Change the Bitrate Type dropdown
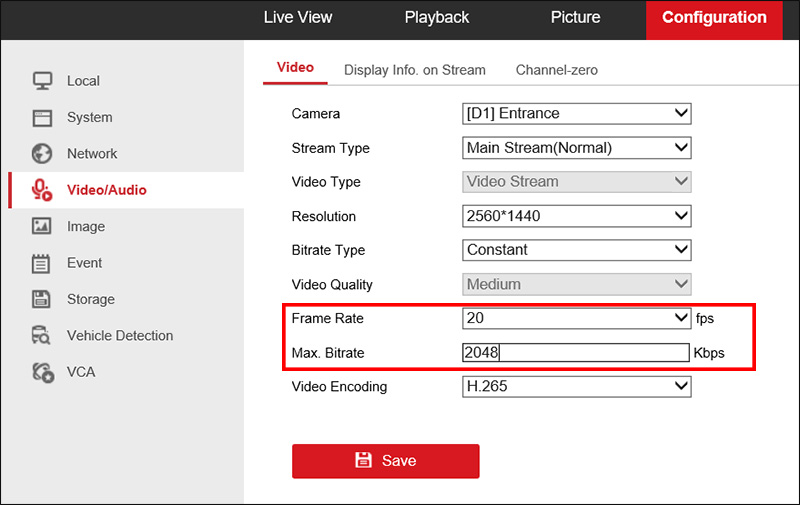This screenshot has width=800, height=505. click(x=577, y=250)
